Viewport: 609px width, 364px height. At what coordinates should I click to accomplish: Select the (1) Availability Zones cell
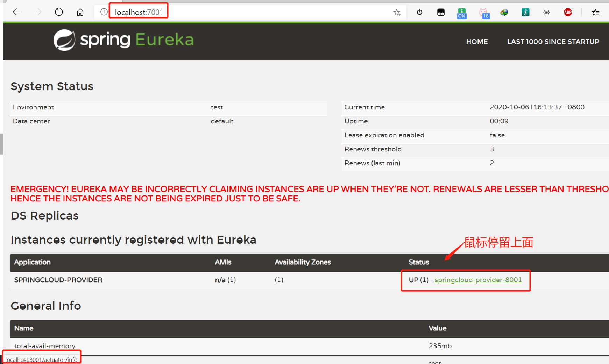click(x=279, y=280)
